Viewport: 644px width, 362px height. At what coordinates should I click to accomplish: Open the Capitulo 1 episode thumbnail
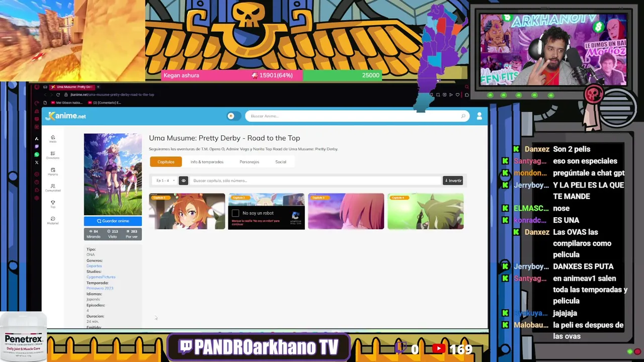pyautogui.click(x=187, y=211)
